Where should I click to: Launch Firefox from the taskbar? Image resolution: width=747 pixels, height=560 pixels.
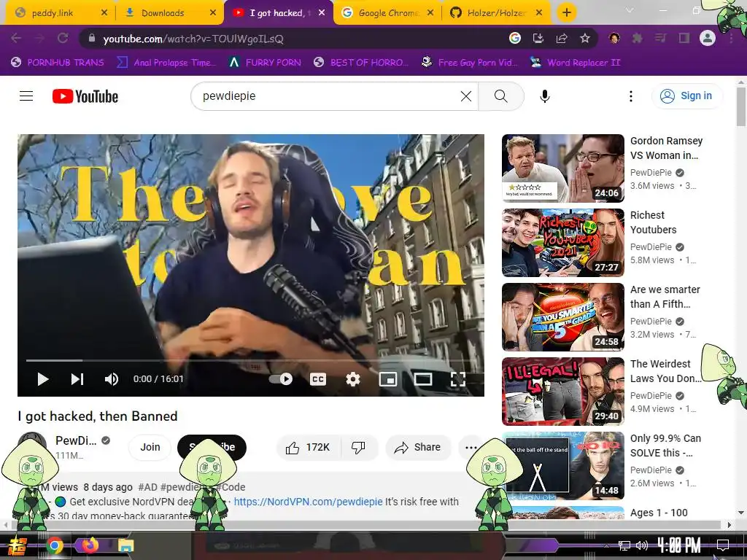tap(90, 545)
